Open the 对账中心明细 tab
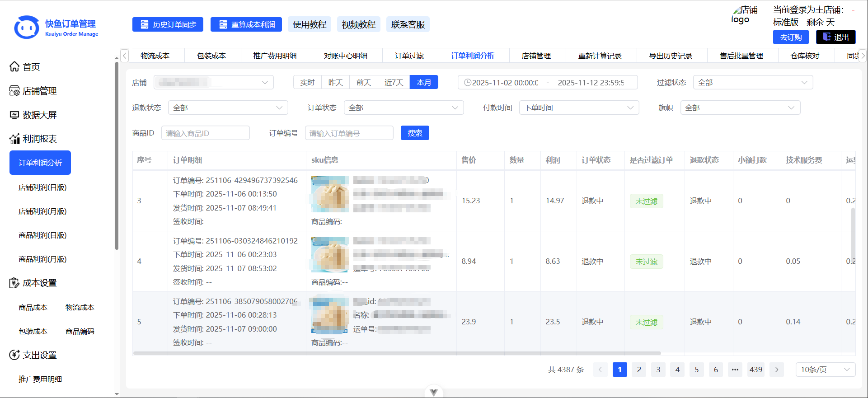This screenshot has height=398, width=868. tap(345, 56)
